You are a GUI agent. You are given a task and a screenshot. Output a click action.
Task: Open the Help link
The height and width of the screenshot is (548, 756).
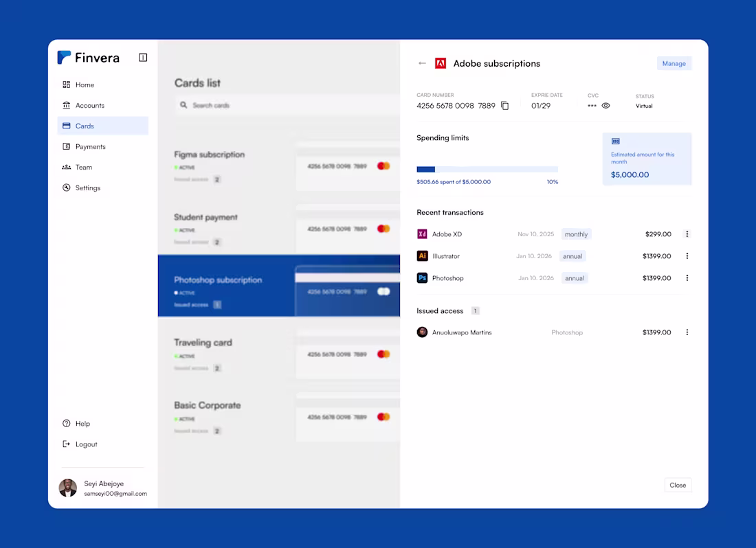click(x=82, y=424)
